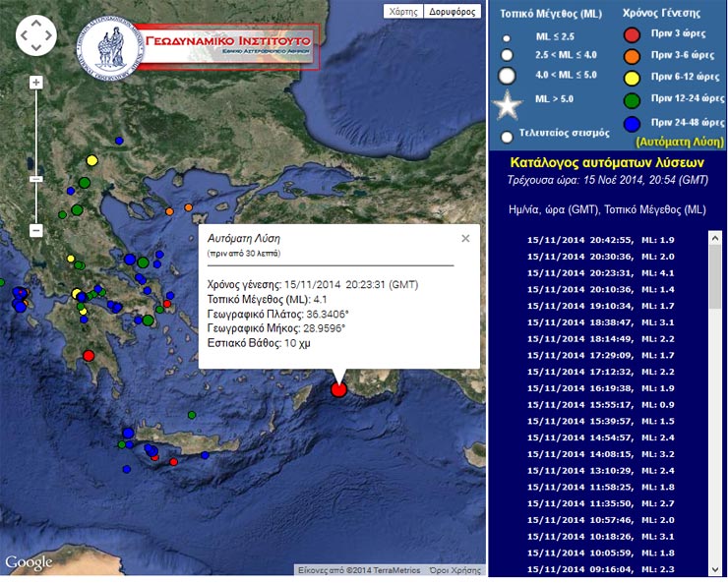This screenshot has height=583, width=728.
Task: Close the Αυτόματη Λύση info popup
Action: (x=465, y=238)
